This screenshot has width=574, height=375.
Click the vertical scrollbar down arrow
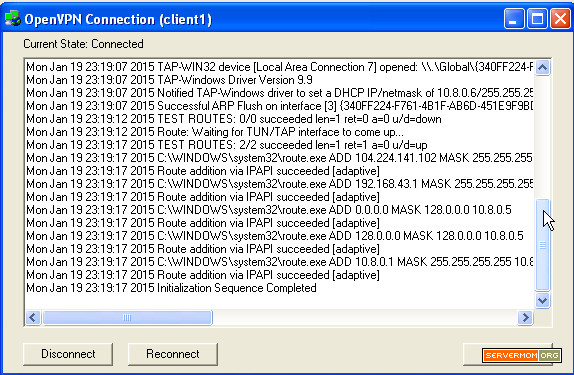[x=542, y=301]
